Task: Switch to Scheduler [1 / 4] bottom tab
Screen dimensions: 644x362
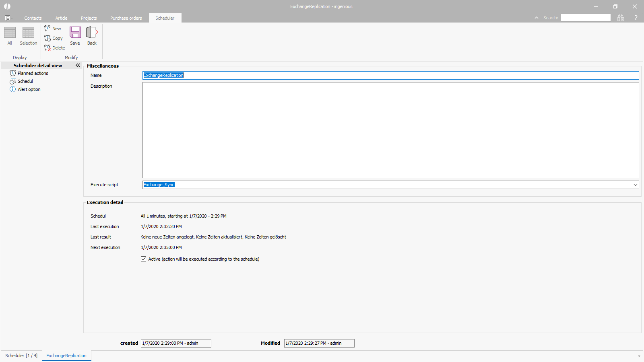Action: pyautogui.click(x=21, y=356)
